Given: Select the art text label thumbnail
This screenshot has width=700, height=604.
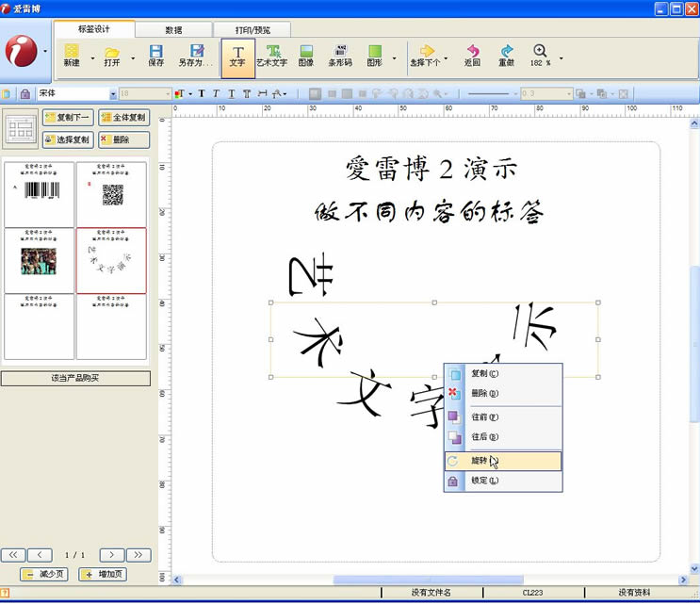Looking at the screenshot, I should [x=111, y=261].
